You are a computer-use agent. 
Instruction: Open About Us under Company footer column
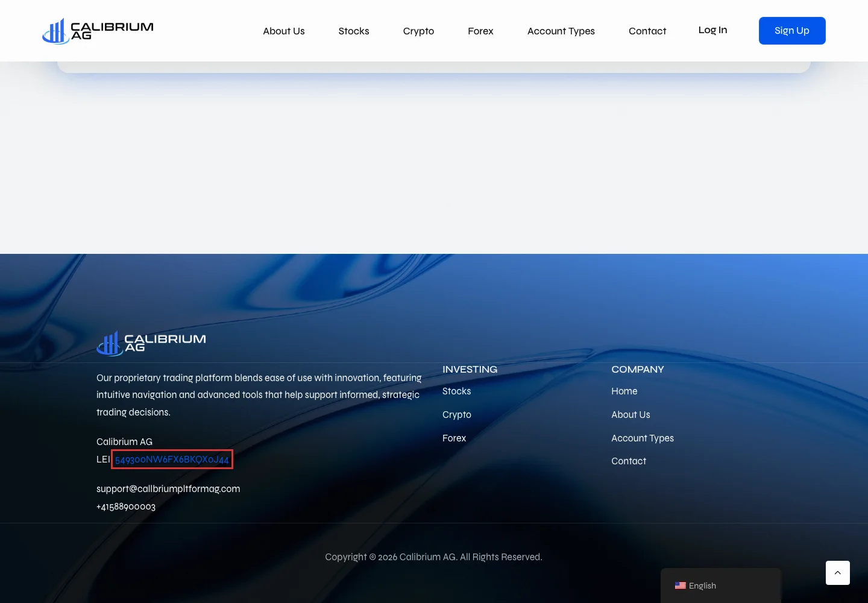(x=631, y=415)
